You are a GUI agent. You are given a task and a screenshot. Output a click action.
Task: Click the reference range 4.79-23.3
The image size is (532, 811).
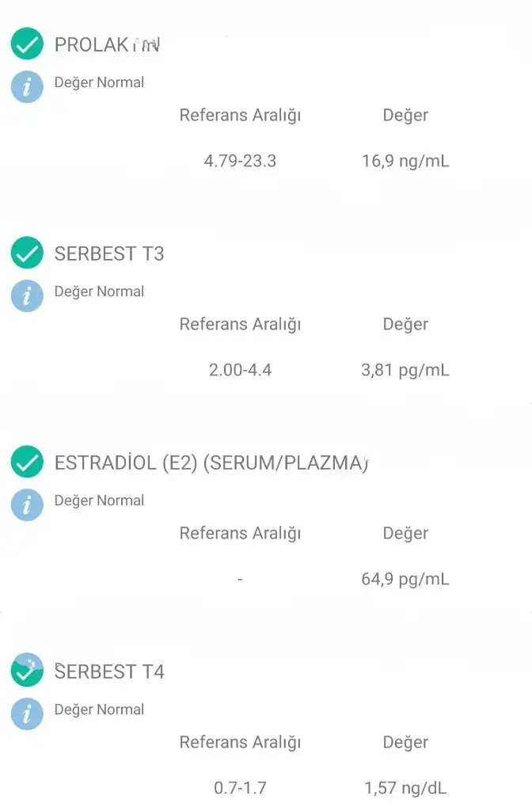pos(240,162)
